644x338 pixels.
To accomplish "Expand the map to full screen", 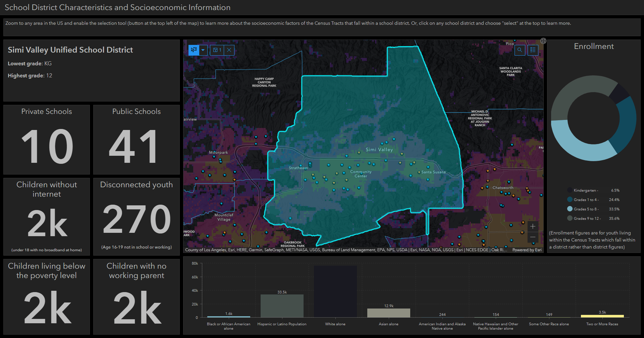I will [543, 41].
